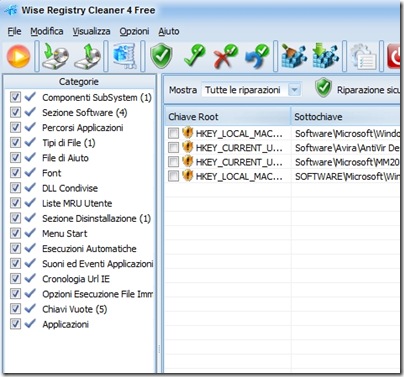This screenshot has height=377, width=404.
Task: Select the Suoni ed Eventi Applicazioni category
Action: coord(98,264)
